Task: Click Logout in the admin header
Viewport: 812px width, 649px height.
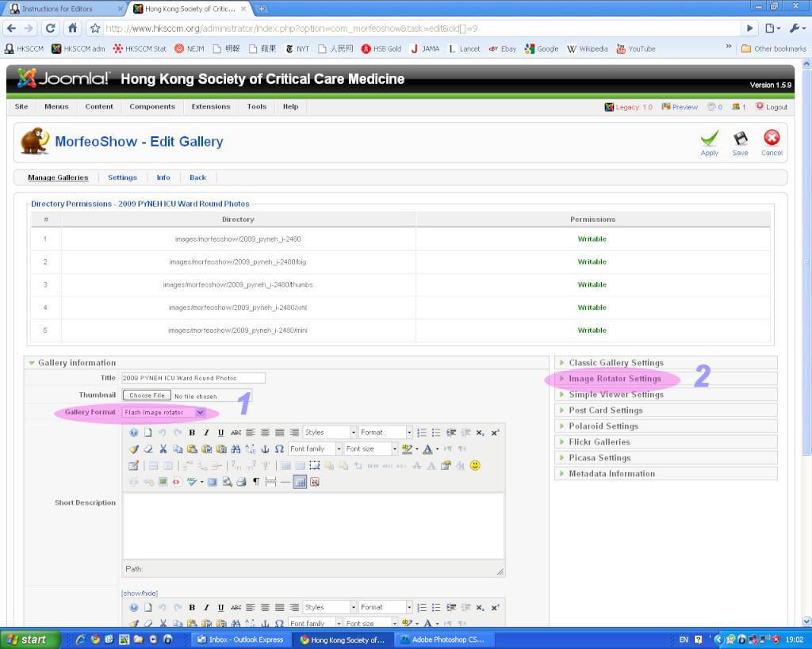Action: point(772,107)
